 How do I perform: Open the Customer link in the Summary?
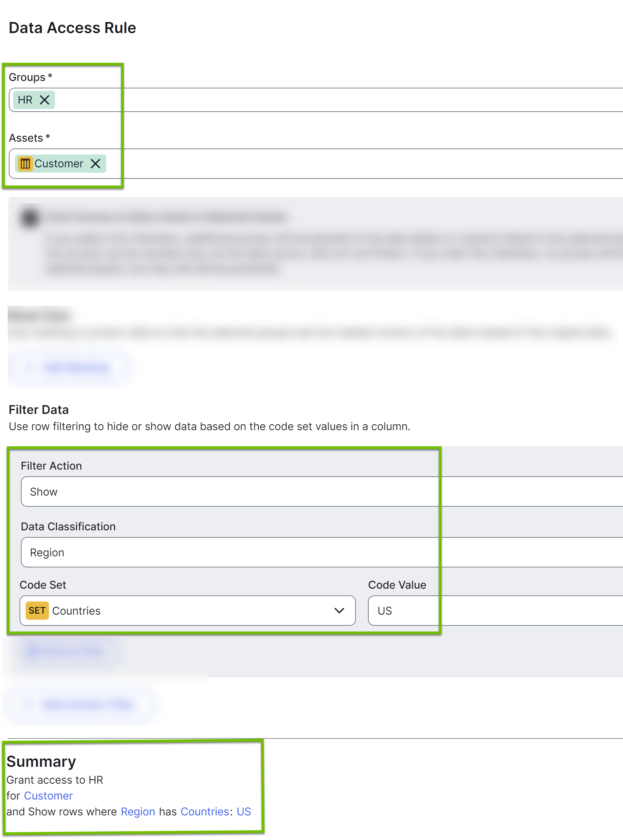tap(48, 795)
